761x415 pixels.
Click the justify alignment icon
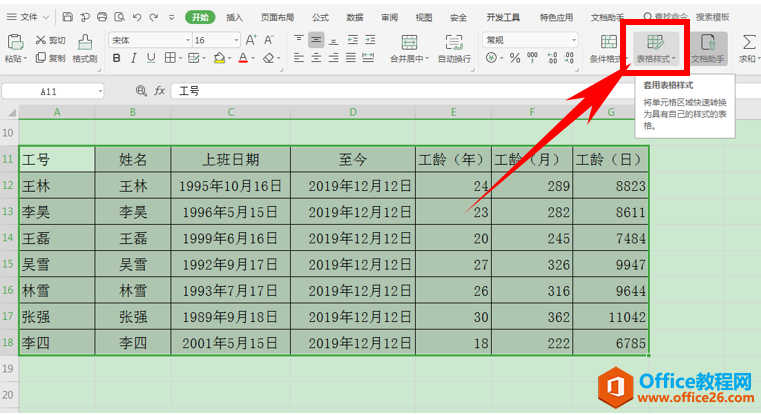click(x=351, y=58)
